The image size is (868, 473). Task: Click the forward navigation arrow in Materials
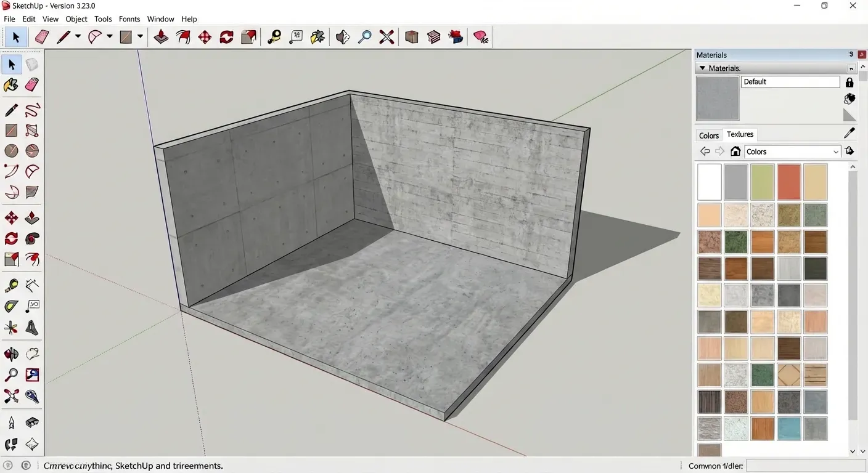pos(719,152)
